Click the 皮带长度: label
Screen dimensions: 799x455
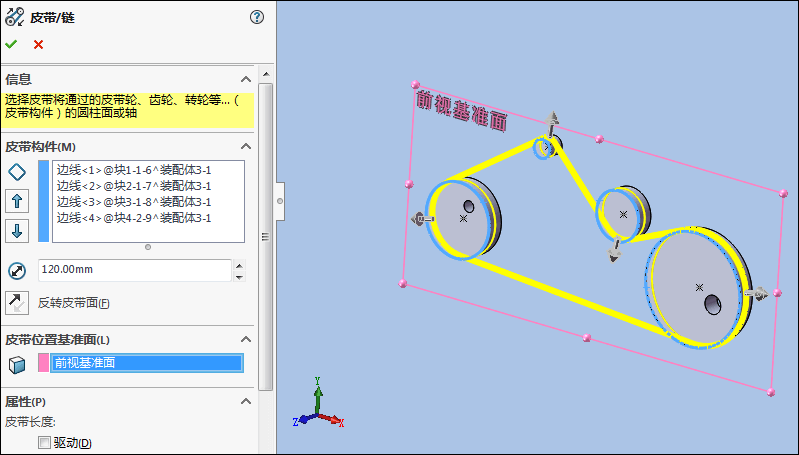[x=31, y=422]
